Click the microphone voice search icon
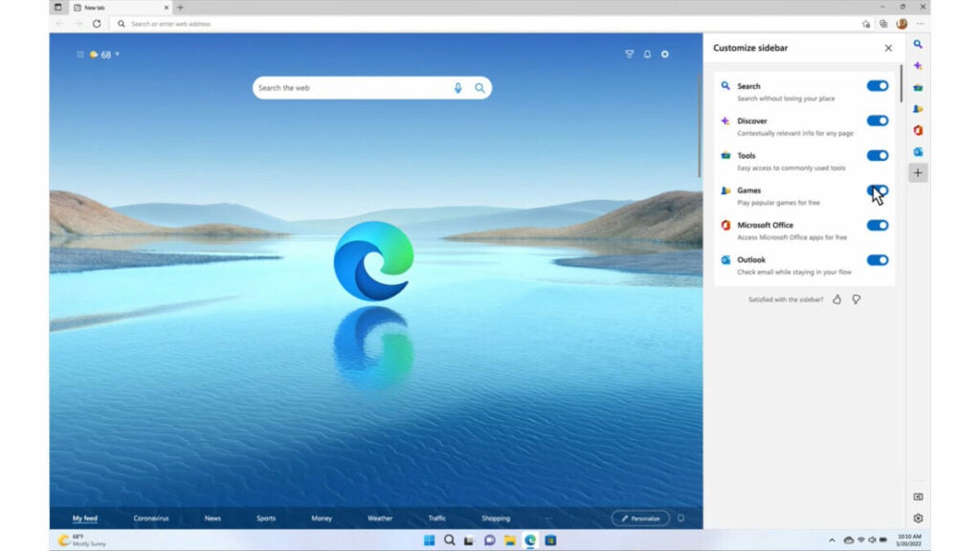 point(457,88)
